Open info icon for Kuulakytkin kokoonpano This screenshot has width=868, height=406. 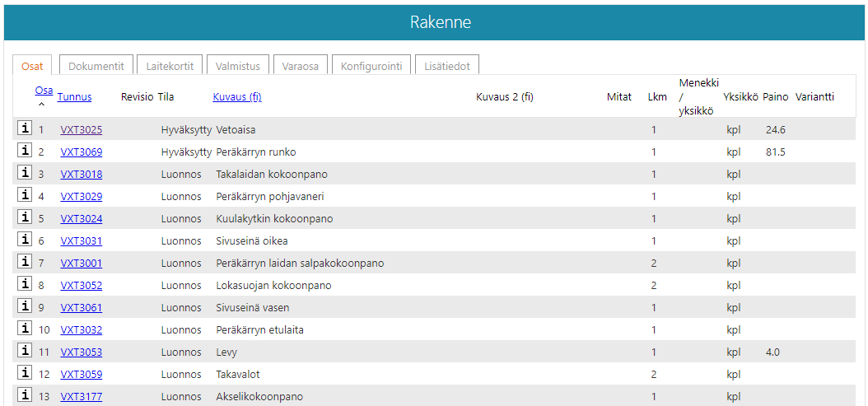pyautogui.click(x=25, y=217)
